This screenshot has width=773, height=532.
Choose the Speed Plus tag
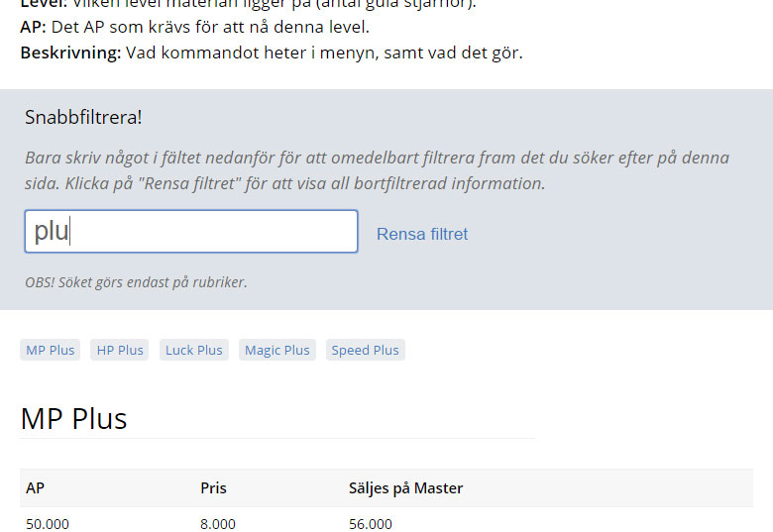pyautogui.click(x=365, y=350)
